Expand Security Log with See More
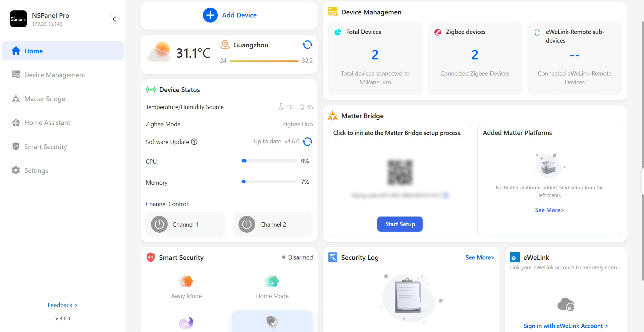The image size is (644, 332). coord(480,257)
